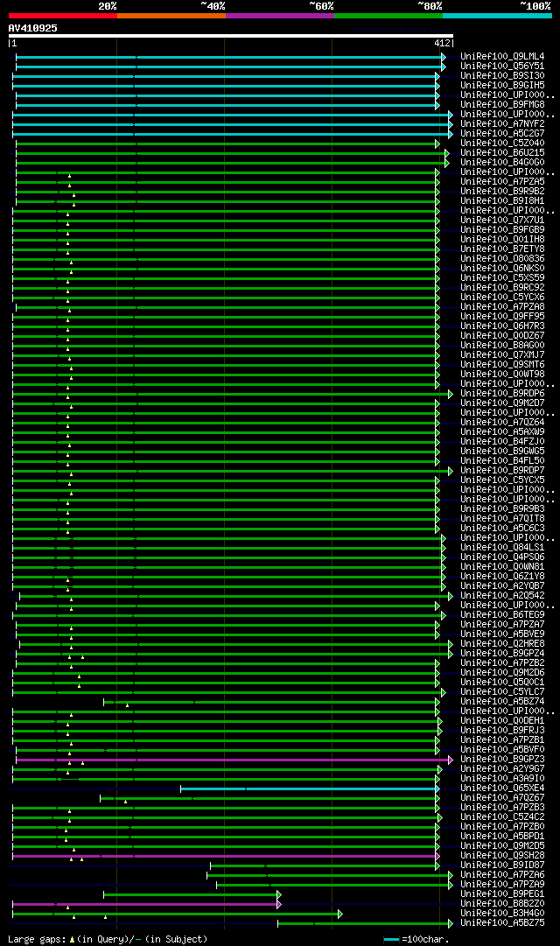This screenshot has width=560, height=946.
Task: Open hit UniRef100_B6U215
Action: 502,153
